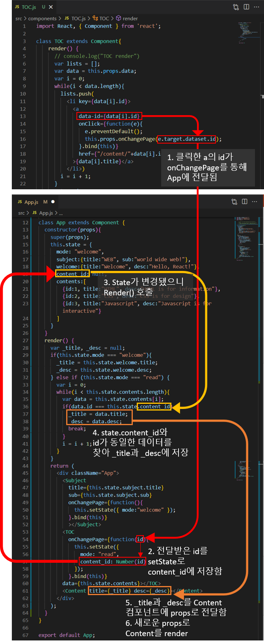
Task: Click 'constructor(props){' line
Action: pyautogui.click(x=73, y=230)
